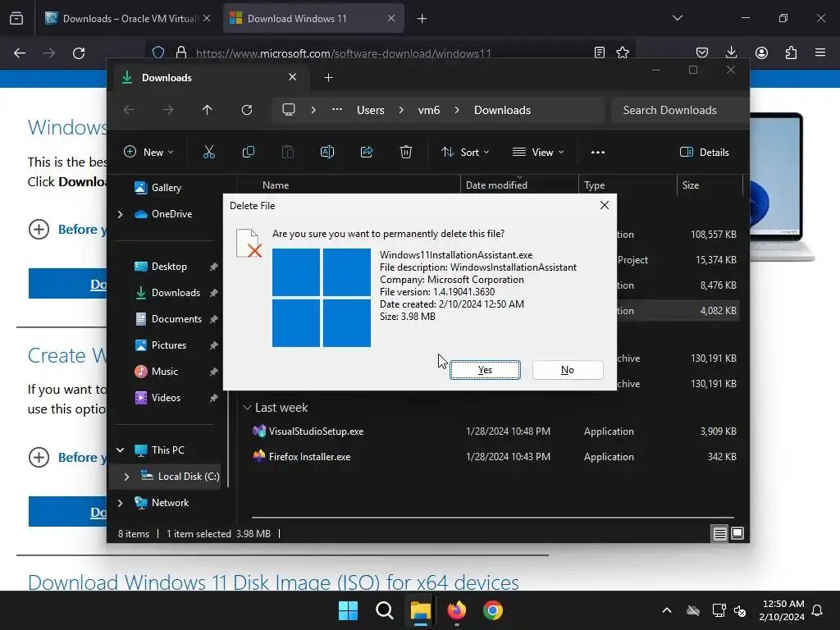Open Google Chrome from taskbar

493,610
